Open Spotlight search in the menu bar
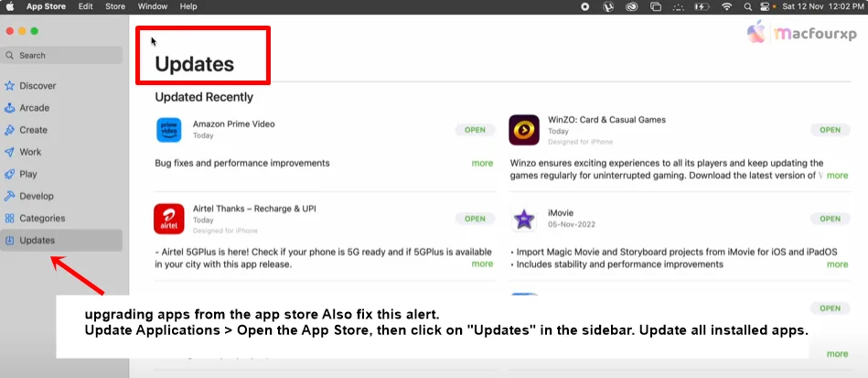The height and width of the screenshot is (378, 868). tap(748, 6)
